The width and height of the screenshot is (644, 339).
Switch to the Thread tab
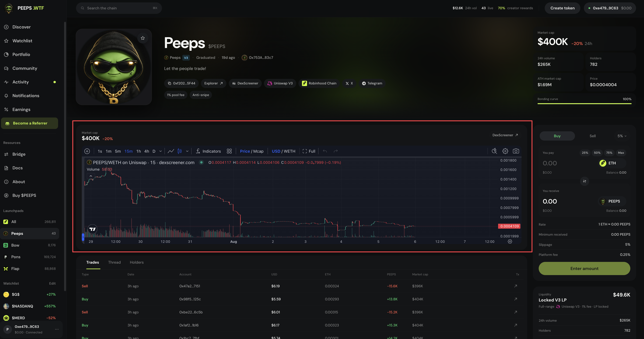[x=114, y=262]
